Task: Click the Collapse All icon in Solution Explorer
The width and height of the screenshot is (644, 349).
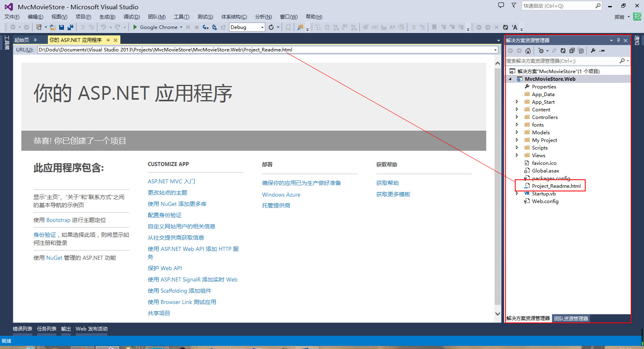Action: coord(572,51)
